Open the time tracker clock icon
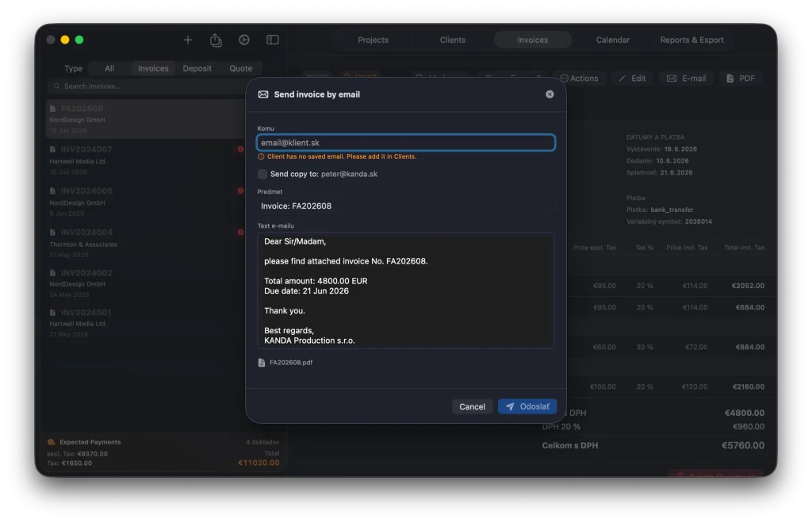 [244, 40]
